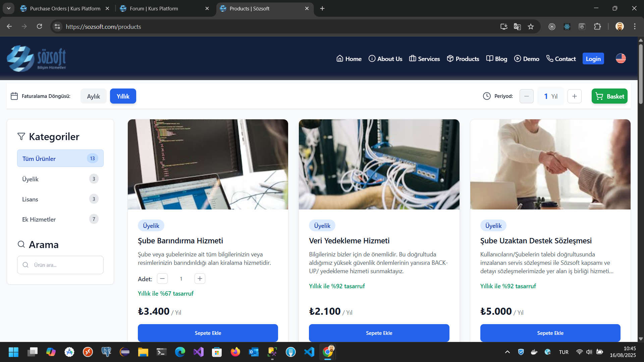The width and height of the screenshot is (644, 362).
Task: Open Visual Studio Code from the taskbar
Action: click(309, 352)
